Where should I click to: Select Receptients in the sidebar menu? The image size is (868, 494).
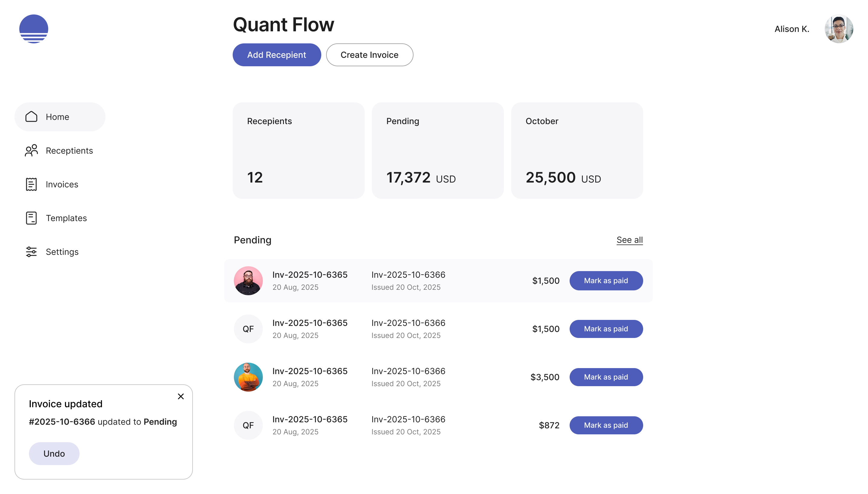(69, 150)
